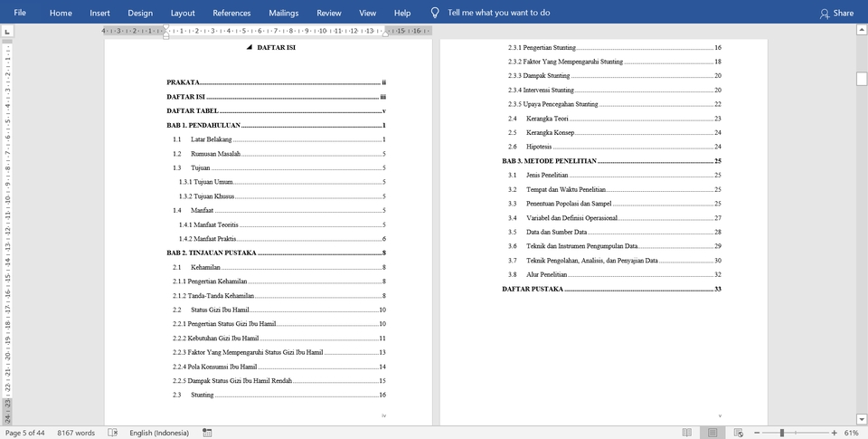
Task: Click the 1.1 Latar Belakang entry
Action: pos(279,139)
